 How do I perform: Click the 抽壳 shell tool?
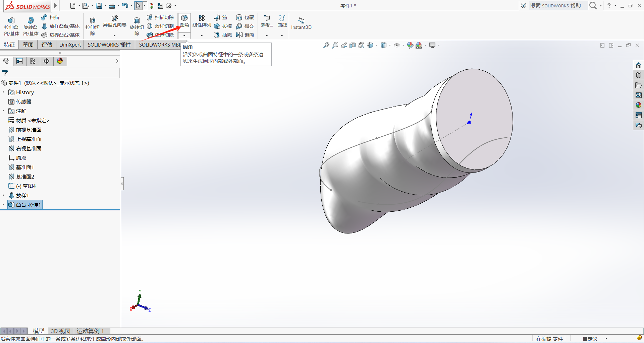tap(223, 35)
